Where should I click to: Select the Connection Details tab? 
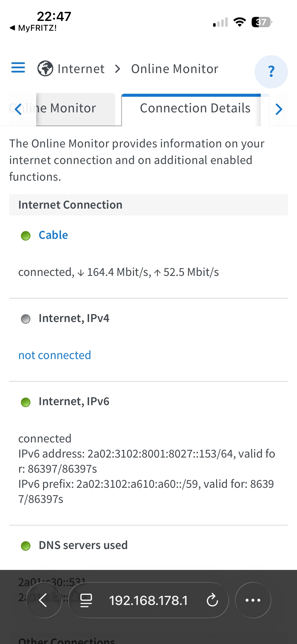[x=195, y=109]
